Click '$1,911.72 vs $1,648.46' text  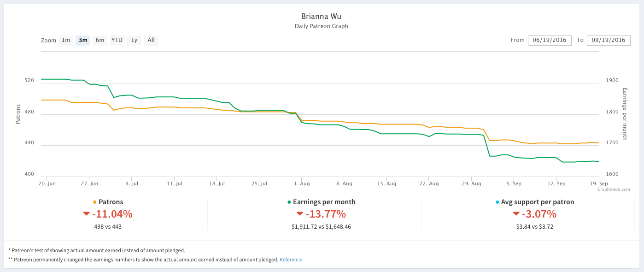coord(321,227)
